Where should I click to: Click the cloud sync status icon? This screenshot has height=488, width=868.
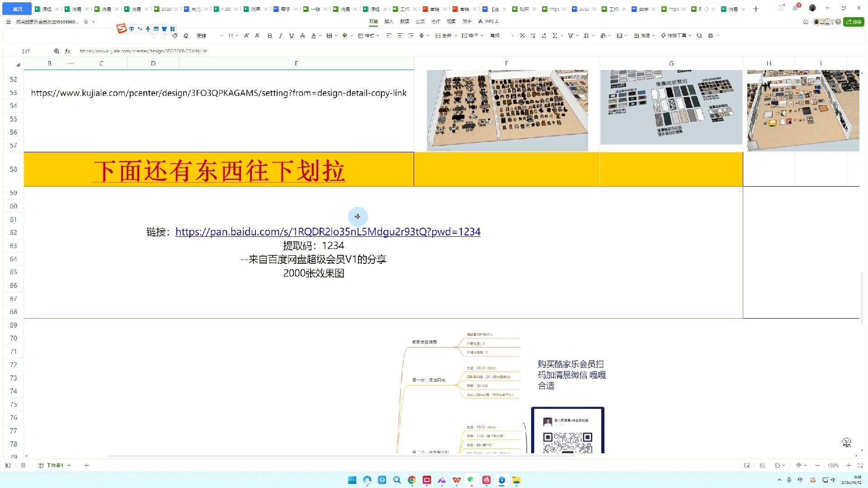[806, 22]
